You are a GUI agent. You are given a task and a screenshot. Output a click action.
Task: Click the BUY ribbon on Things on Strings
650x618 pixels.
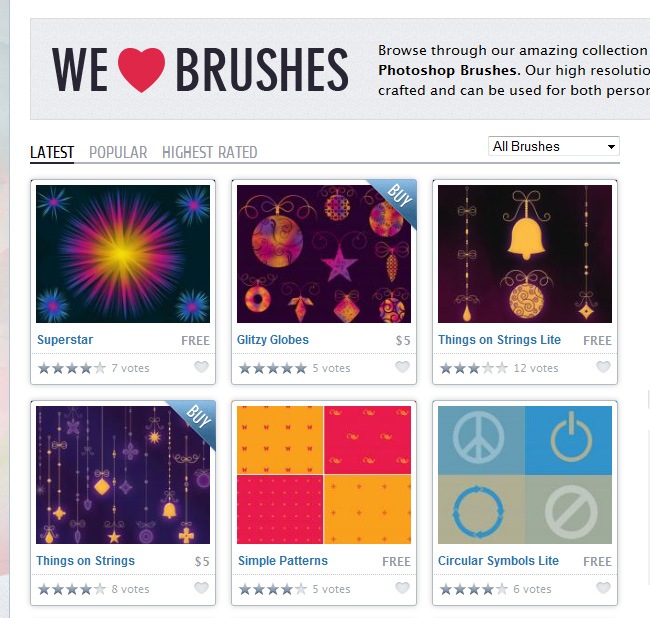[x=196, y=421]
